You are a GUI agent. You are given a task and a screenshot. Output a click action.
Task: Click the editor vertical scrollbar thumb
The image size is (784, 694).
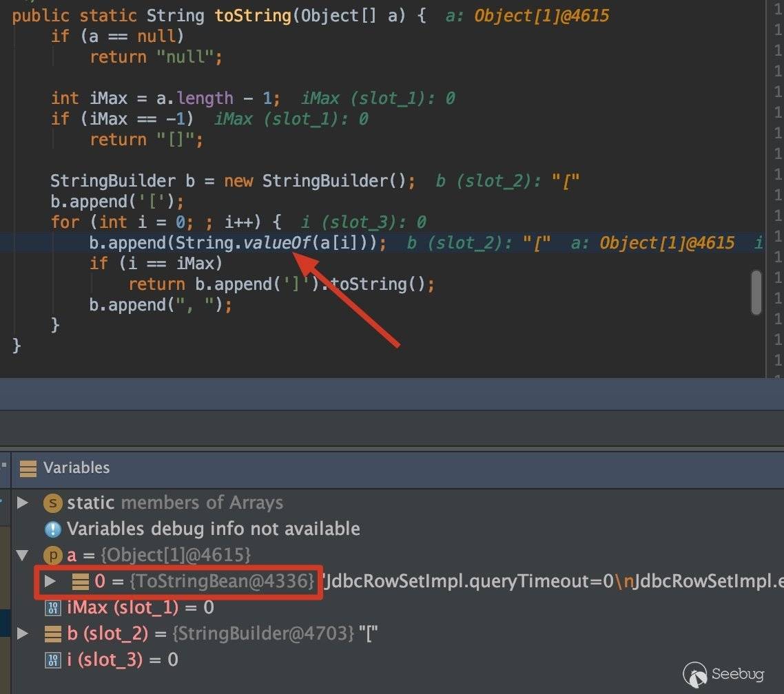pos(756,293)
